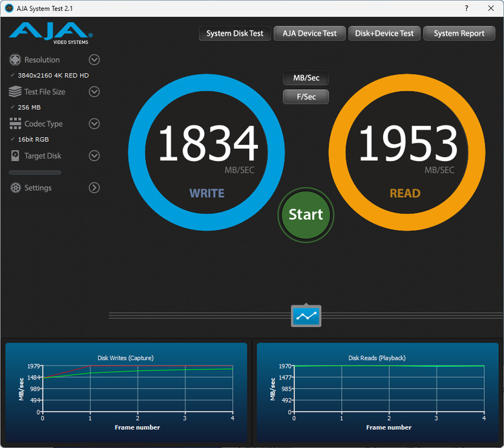Screen dimensions: 504x448
Task: Switch to AJA Device Test tab
Action: (310, 34)
